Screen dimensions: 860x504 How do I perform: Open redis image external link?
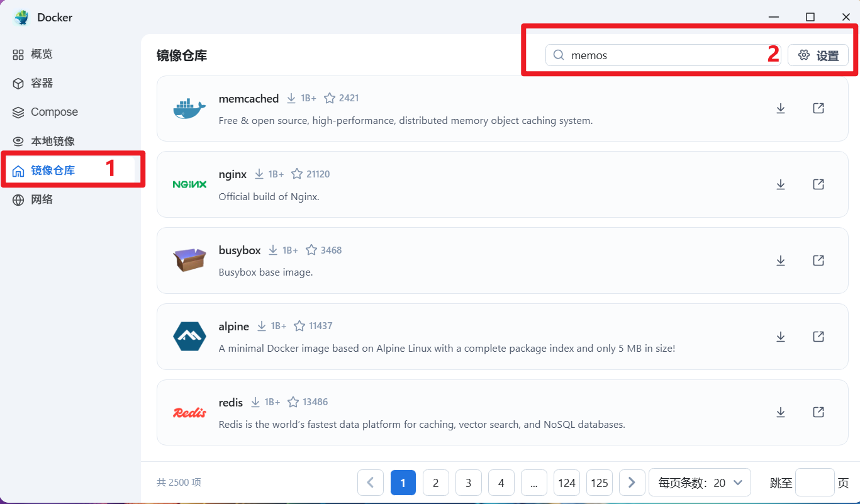(x=818, y=412)
